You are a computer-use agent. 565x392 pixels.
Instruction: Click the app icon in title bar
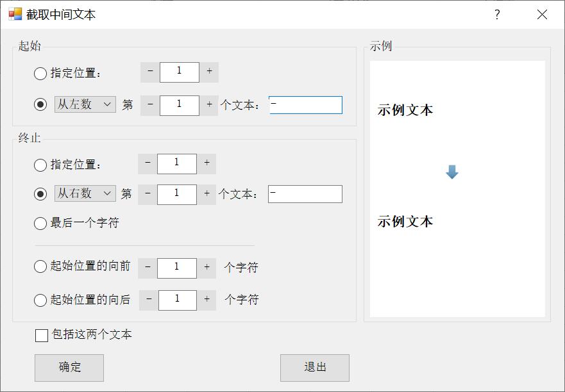click(x=15, y=14)
